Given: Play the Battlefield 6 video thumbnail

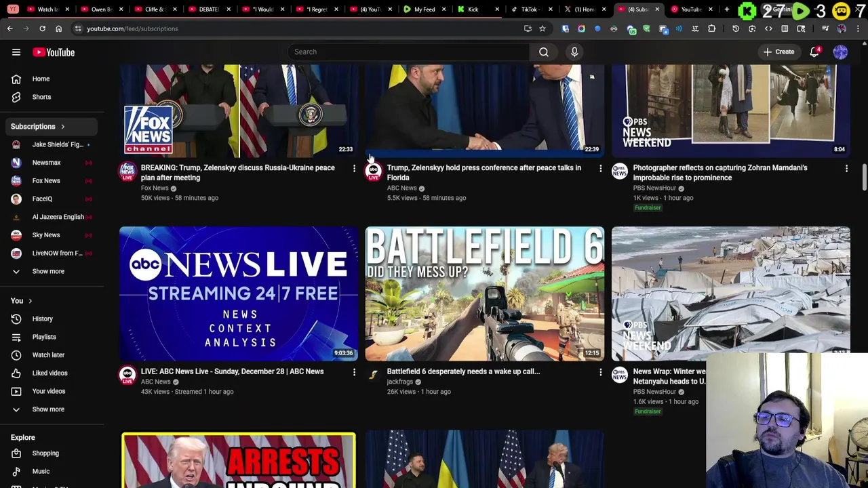Looking at the screenshot, I should (485, 293).
